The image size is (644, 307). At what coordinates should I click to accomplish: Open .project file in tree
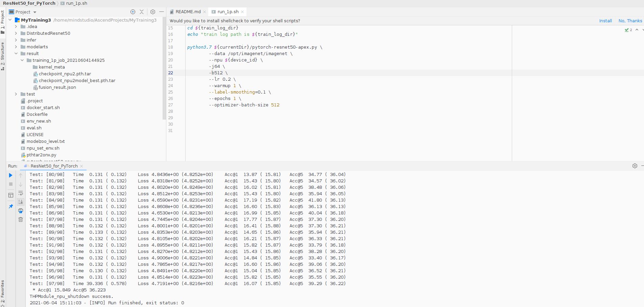(34, 101)
